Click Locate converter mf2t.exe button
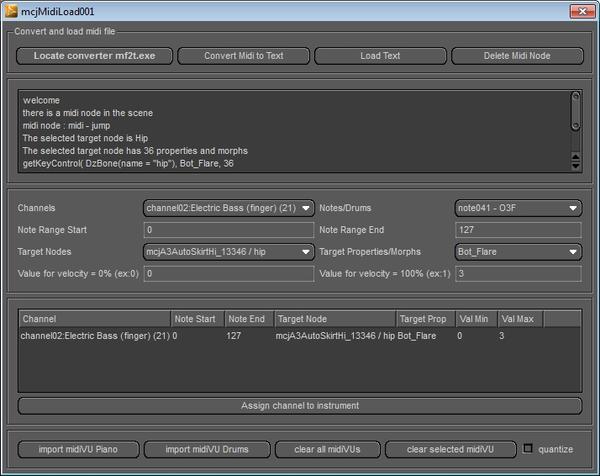Viewport: 600px width, 476px height. tap(95, 56)
